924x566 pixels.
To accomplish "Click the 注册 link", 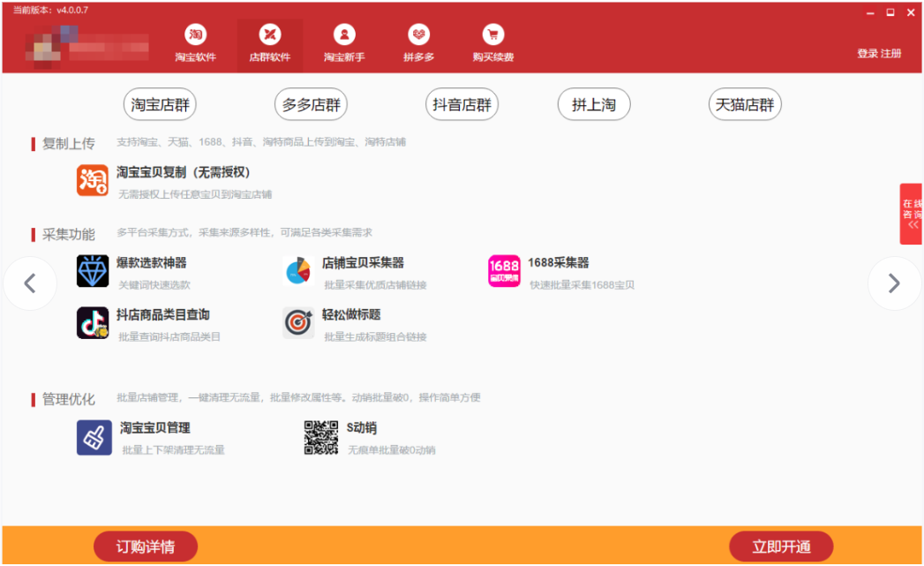I will [891, 54].
